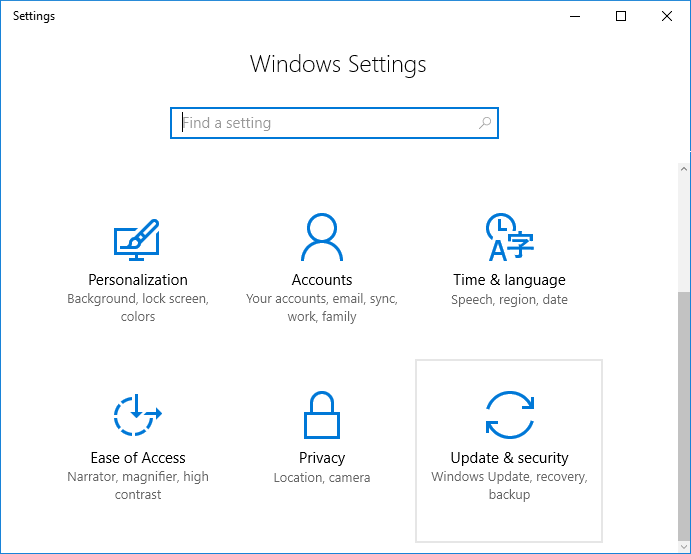
Task: Click the magnifier search icon
Action: click(485, 123)
